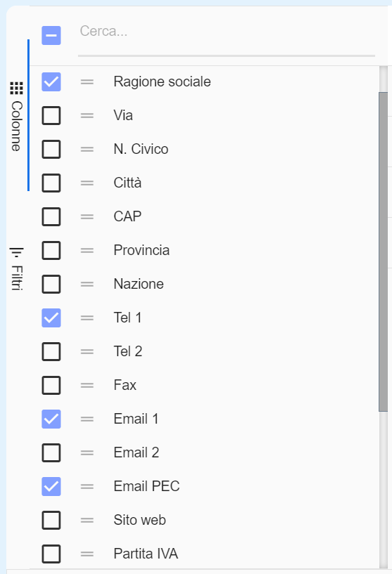
Task: Click the Cerca search field
Action: coord(226,32)
